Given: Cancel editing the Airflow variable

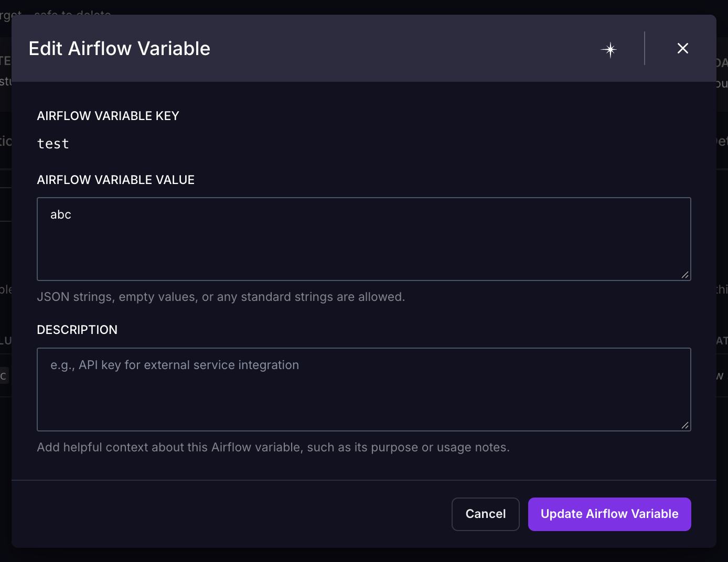Looking at the screenshot, I should [486, 514].
